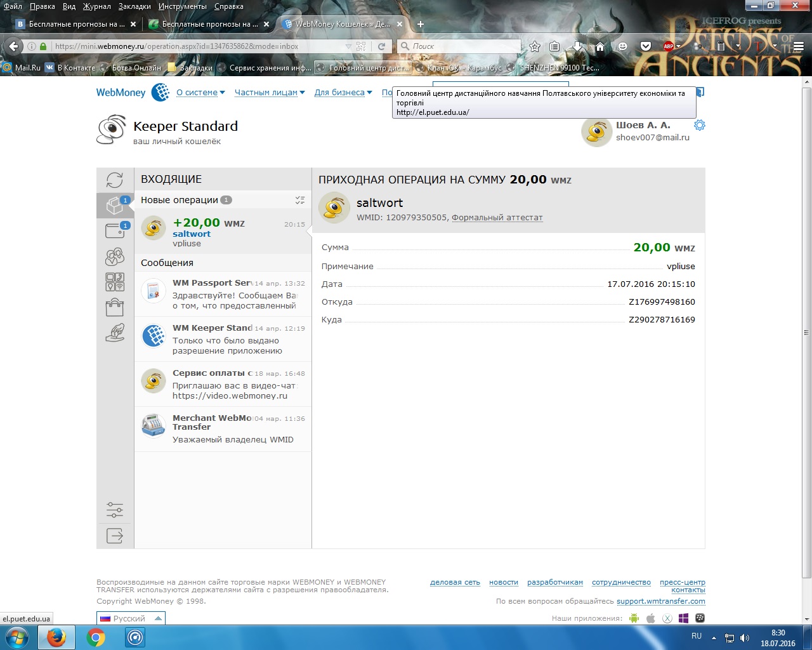Open the Adblock Plus dropdown arrow

click(678, 46)
